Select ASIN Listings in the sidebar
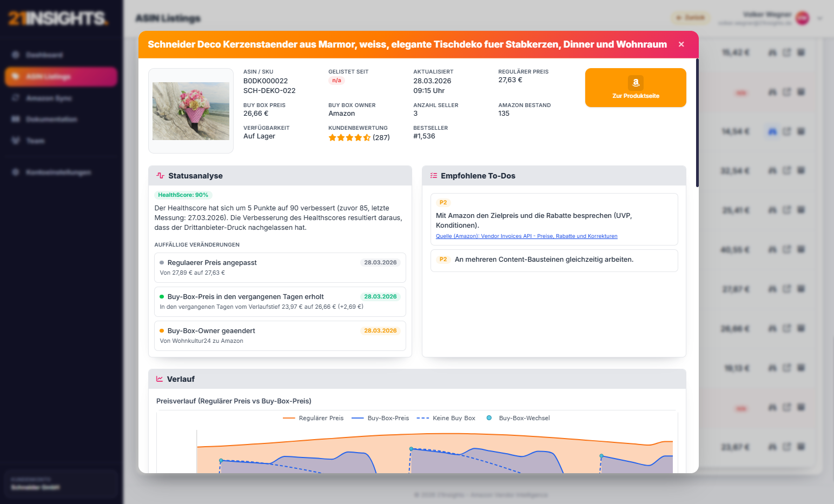Viewport: 834px width, 504px height. click(61, 77)
